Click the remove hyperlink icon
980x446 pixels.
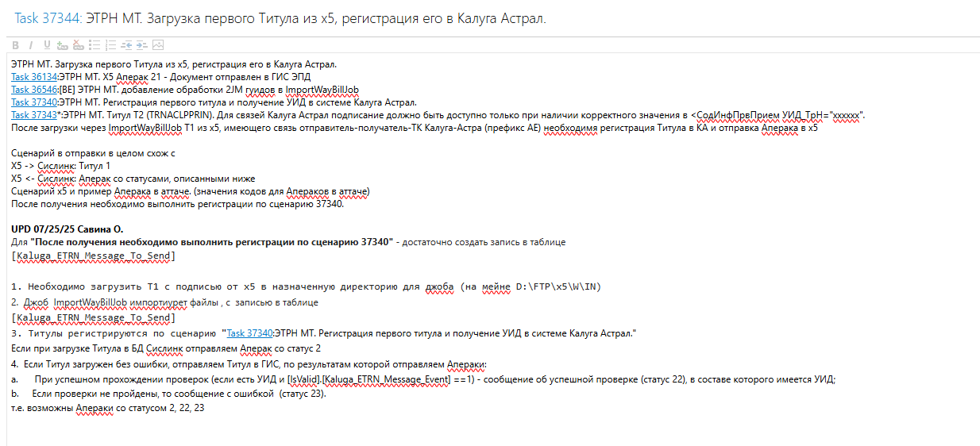tap(79, 45)
